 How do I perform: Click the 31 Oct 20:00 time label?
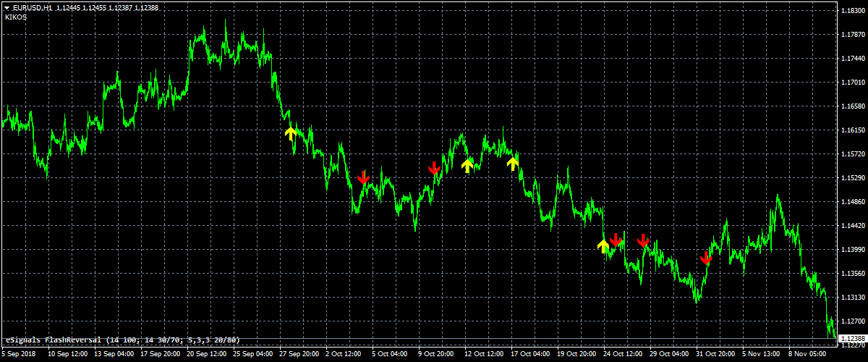pyautogui.click(x=716, y=355)
